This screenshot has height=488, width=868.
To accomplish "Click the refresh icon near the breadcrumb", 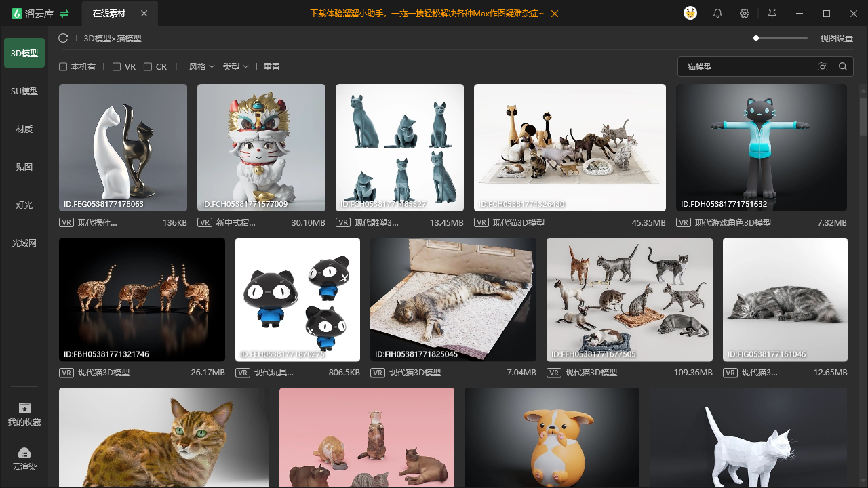I will (x=63, y=39).
